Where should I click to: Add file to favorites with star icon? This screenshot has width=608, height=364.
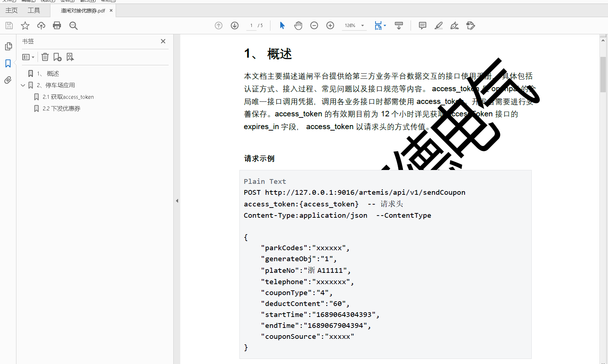coord(25,26)
